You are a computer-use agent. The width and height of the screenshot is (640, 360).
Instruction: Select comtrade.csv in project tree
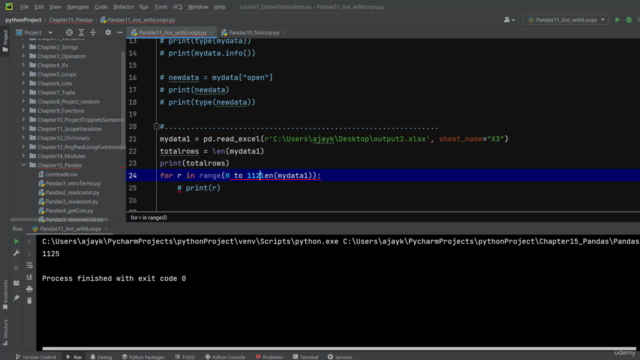(61, 174)
